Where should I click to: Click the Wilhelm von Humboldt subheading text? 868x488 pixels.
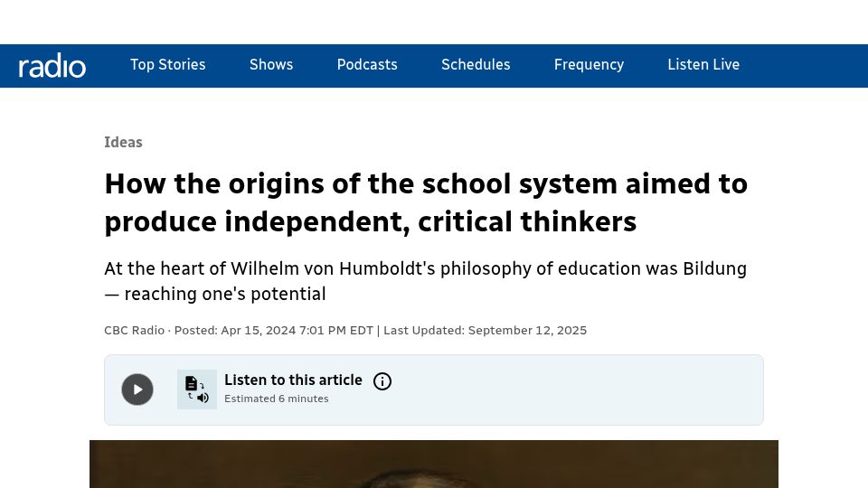coord(425,281)
